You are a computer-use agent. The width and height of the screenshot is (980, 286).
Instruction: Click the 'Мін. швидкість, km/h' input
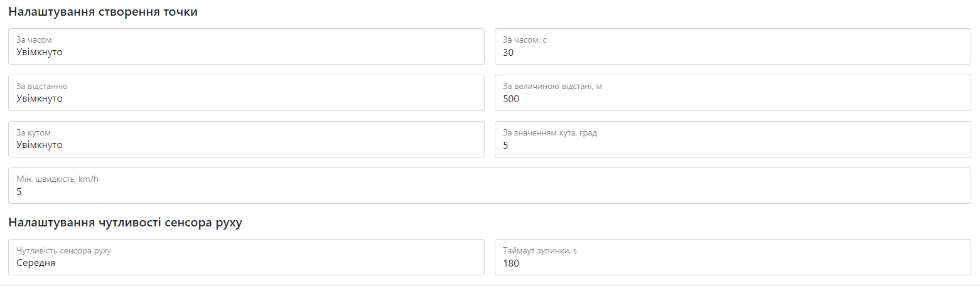click(x=489, y=186)
